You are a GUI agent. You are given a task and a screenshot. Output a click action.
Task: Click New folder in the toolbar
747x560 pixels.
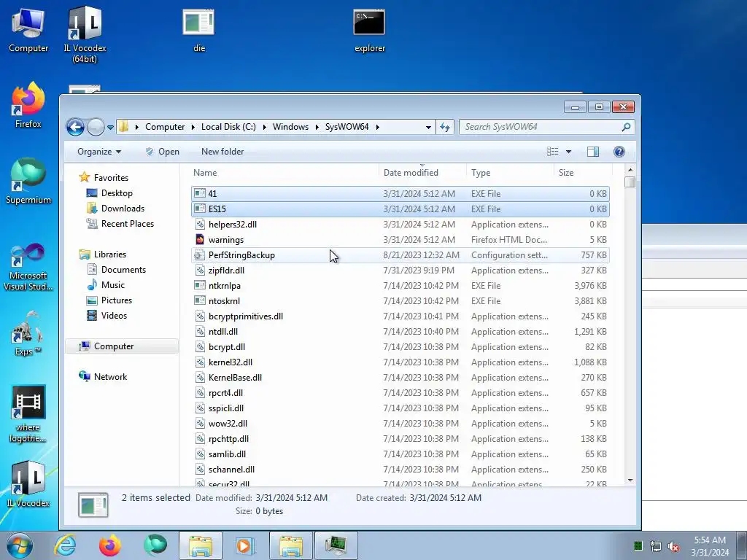point(222,152)
